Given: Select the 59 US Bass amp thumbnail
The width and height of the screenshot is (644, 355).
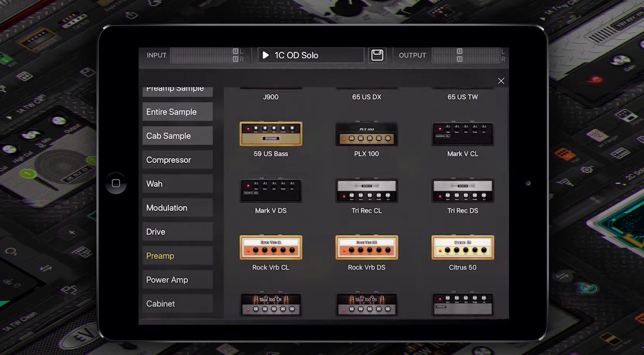Looking at the screenshot, I should 271,134.
